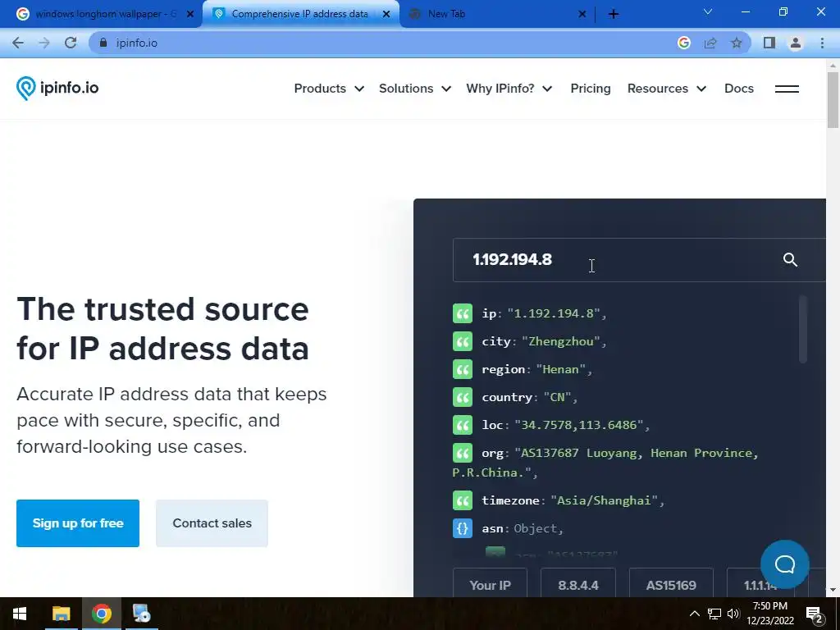Screen dimensions: 840x630
Task: Share this page icon
Action: pyautogui.click(x=710, y=43)
